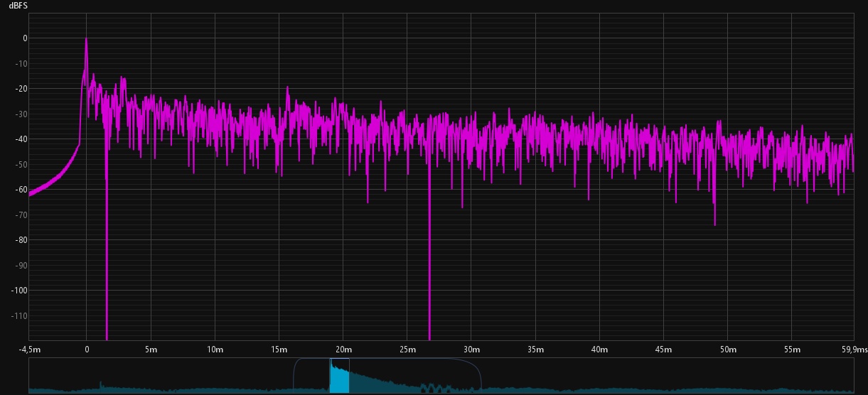Click the window curve's left edge in overview

[294, 373]
